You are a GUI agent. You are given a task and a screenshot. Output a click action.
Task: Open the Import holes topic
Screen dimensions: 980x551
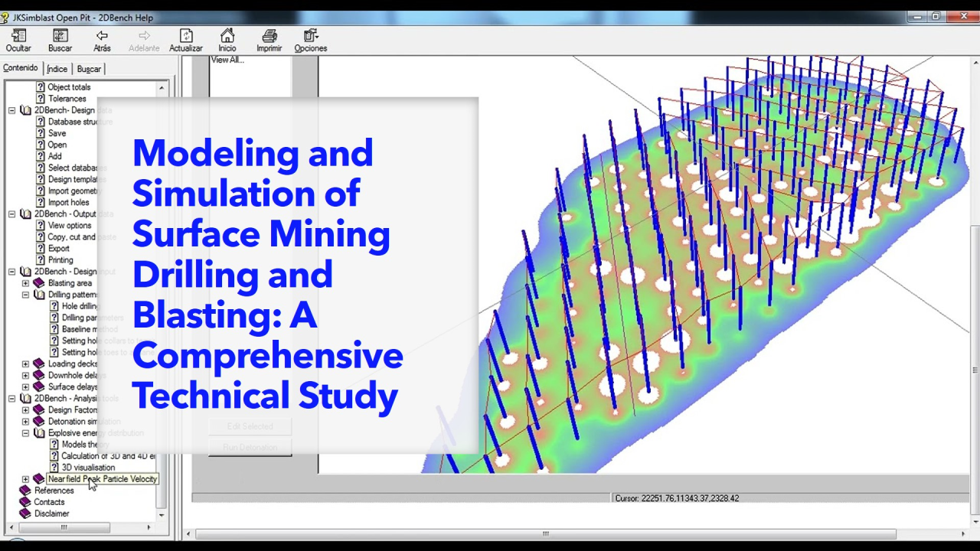click(69, 203)
